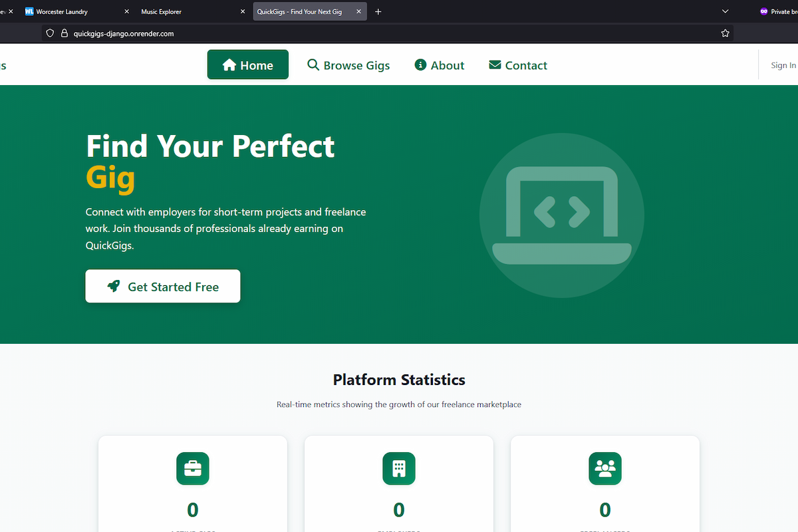Screen dimensions: 798x532
Task: Open the tab list dropdown chevron
Action: tap(725, 11)
